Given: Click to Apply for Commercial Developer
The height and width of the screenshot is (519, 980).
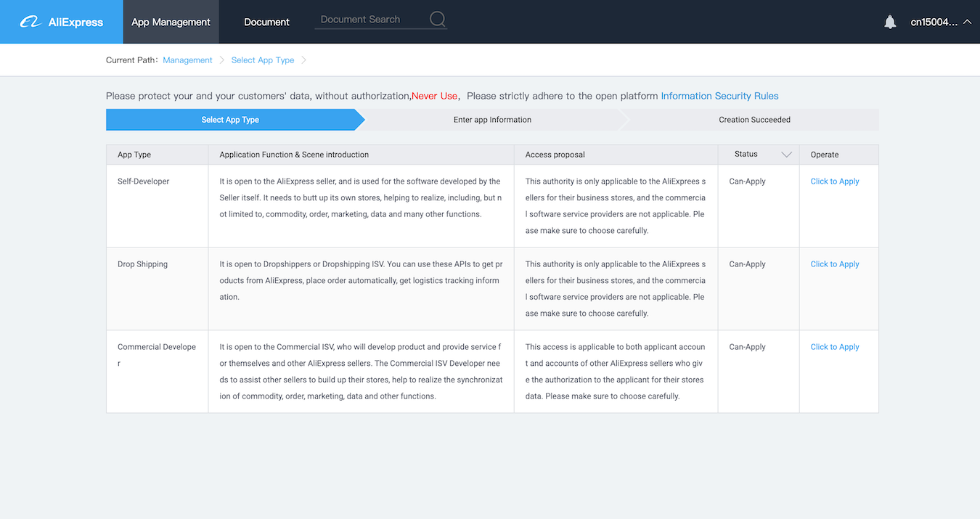Looking at the screenshot, I should 835,347.
